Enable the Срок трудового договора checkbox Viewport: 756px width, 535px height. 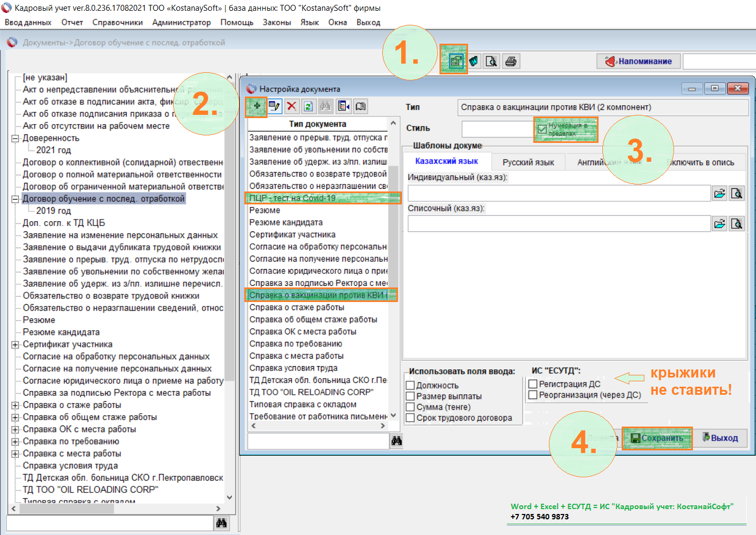(410, 417)
